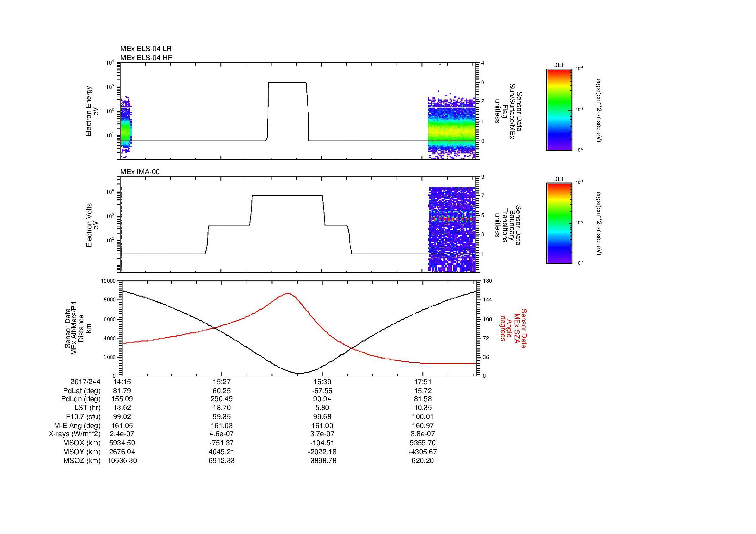Click the lower ergs/(cm**2-sr-sec-eV) units label

598,224
